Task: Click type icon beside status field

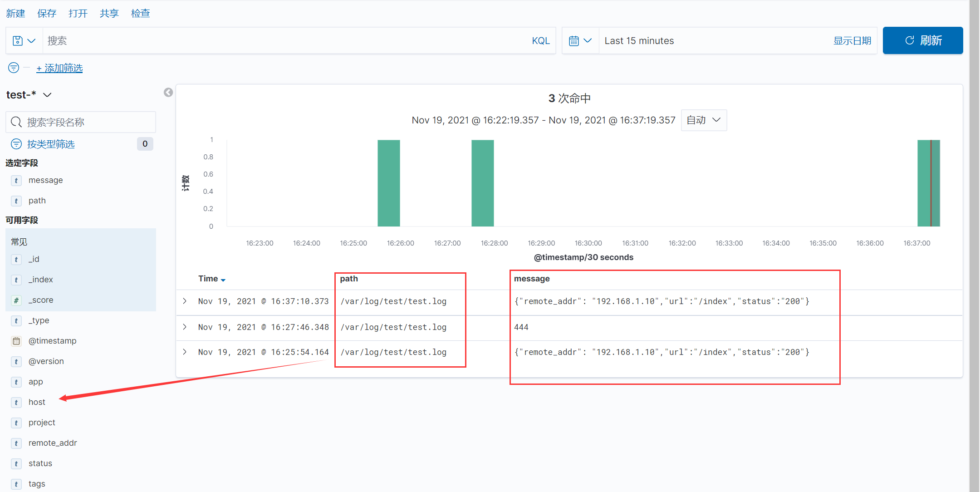Action: coord(16,464)
